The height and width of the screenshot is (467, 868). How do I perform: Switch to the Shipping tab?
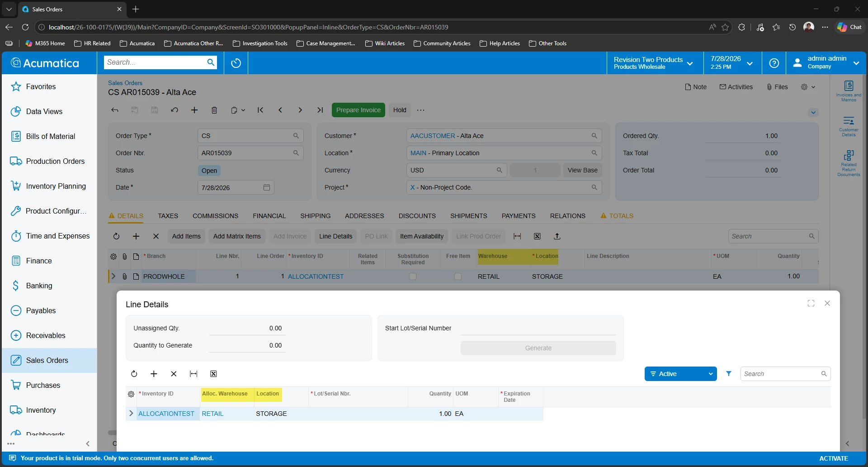coord(316,216)
